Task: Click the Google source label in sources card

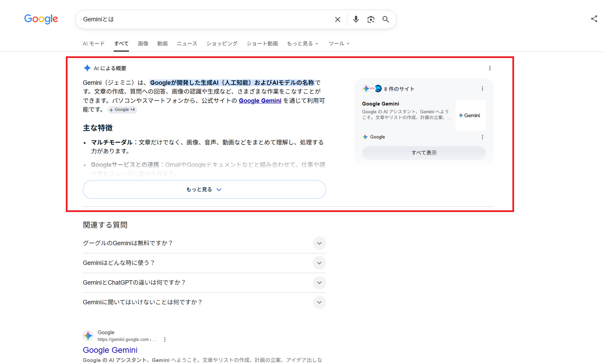Action: click(x=377, y=137)
